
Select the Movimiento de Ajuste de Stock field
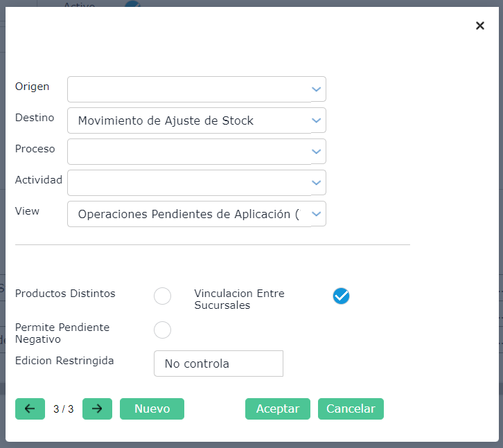pyautogui.click(x=187, y=120)
